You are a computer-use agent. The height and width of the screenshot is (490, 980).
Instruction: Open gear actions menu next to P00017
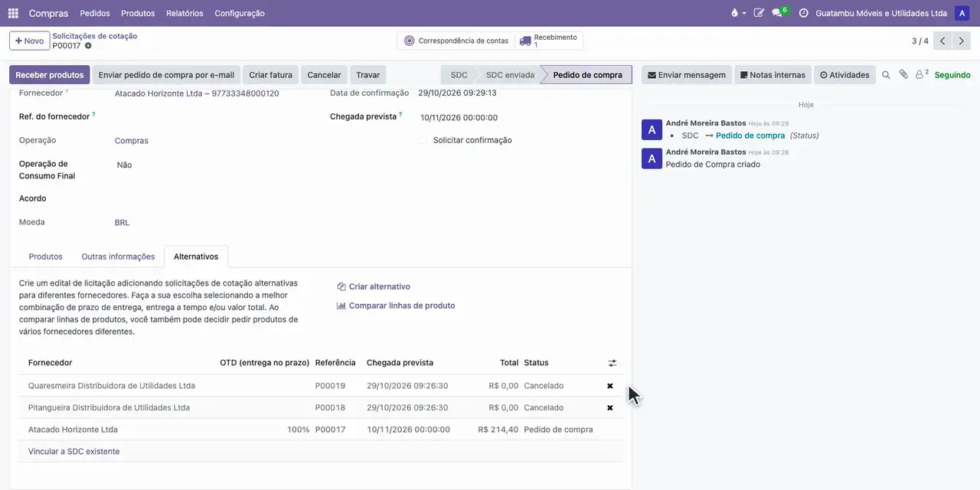88,46
